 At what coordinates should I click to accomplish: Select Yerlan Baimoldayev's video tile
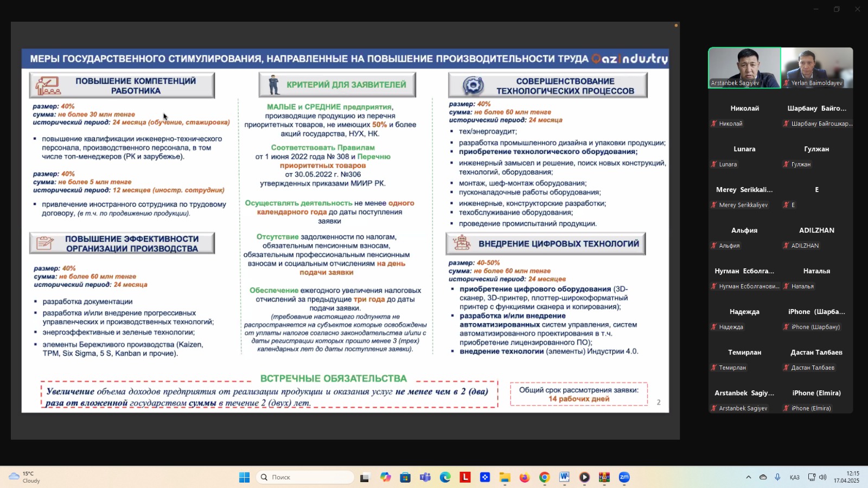[817, 68]
